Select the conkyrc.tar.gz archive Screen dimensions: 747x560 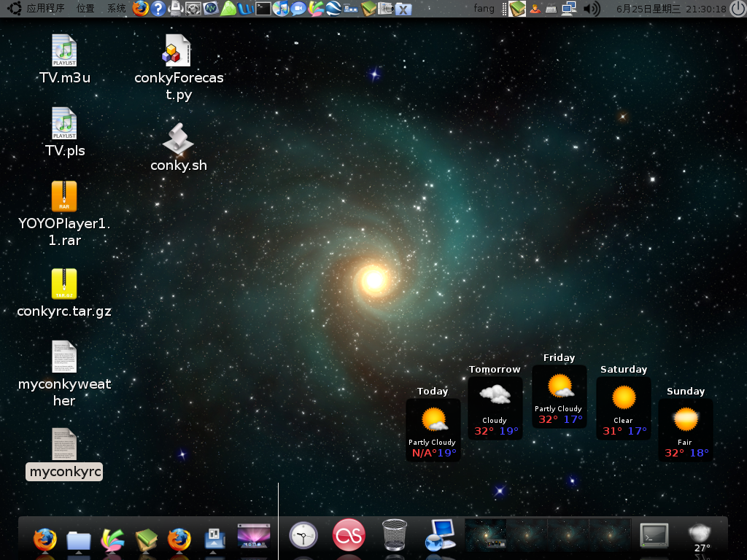(64, 293)
